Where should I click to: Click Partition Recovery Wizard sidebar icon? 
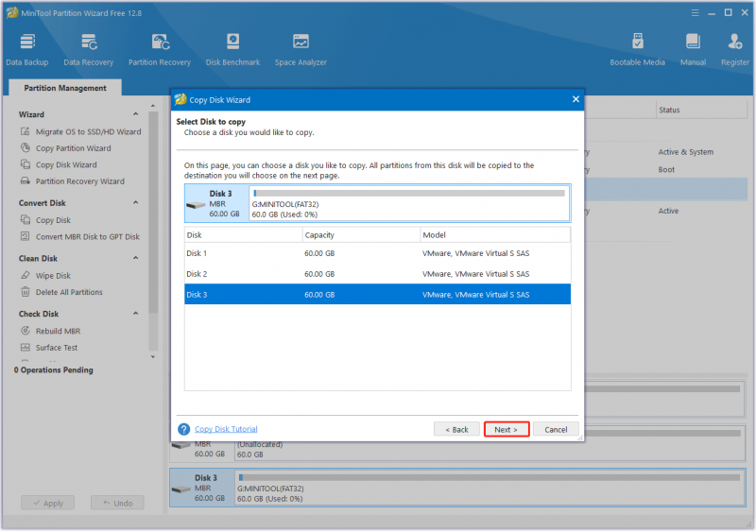(x=26, y=180)
